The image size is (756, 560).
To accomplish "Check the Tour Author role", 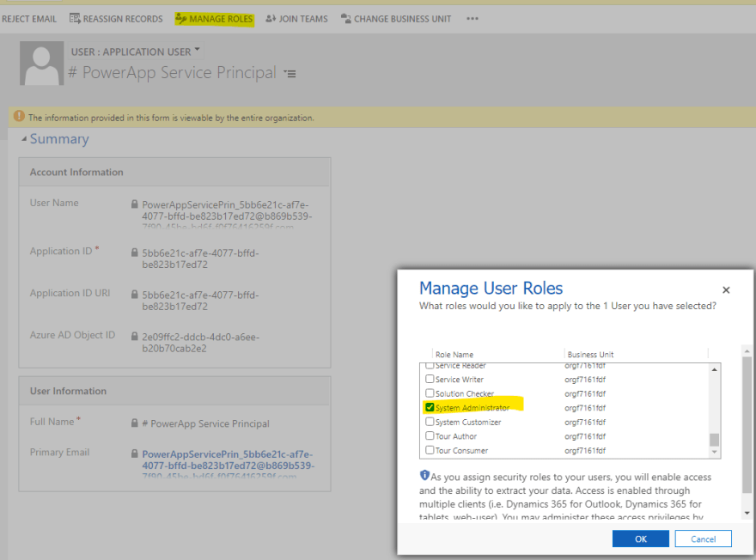I will [x=430, y=435].
